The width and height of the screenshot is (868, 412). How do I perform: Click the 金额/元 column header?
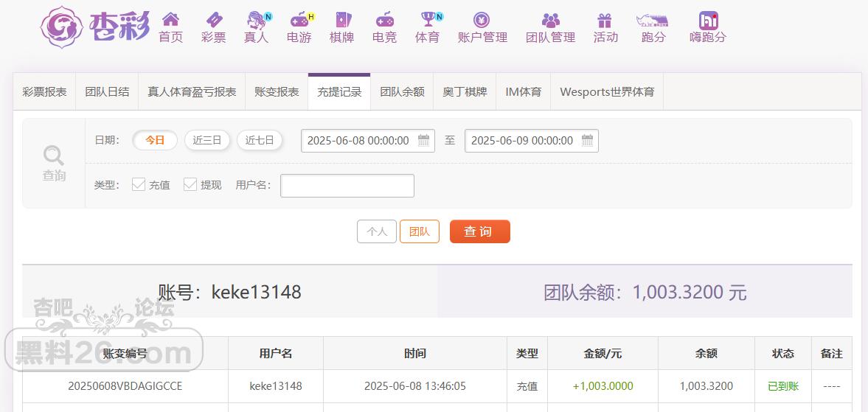pyautogui.click(x=603, y=353)
